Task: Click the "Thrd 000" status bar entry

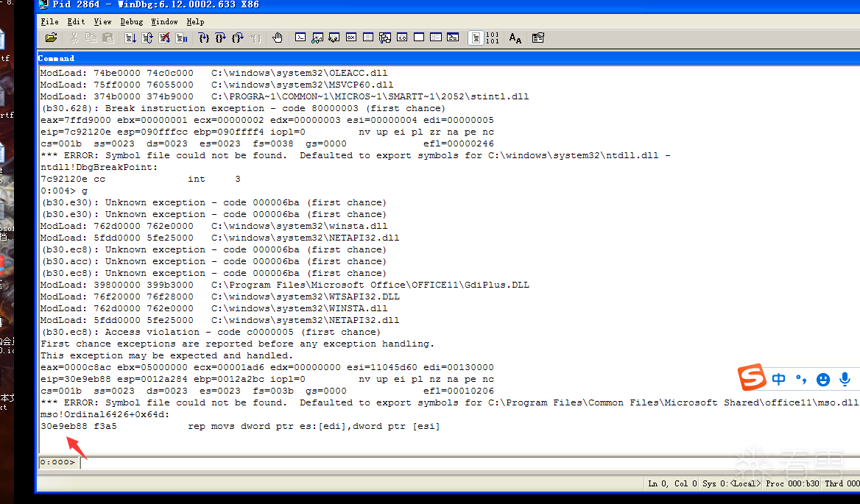Action: pos(842,483)
